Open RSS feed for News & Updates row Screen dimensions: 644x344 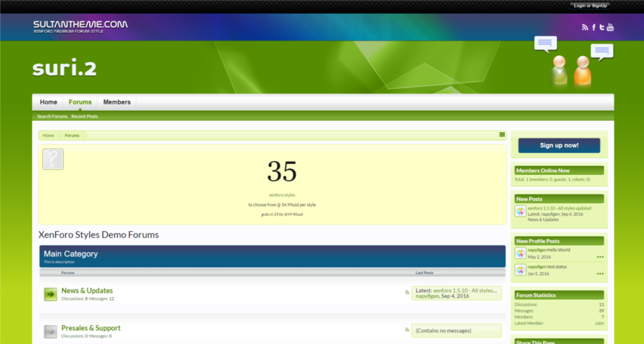pos(407,292)
